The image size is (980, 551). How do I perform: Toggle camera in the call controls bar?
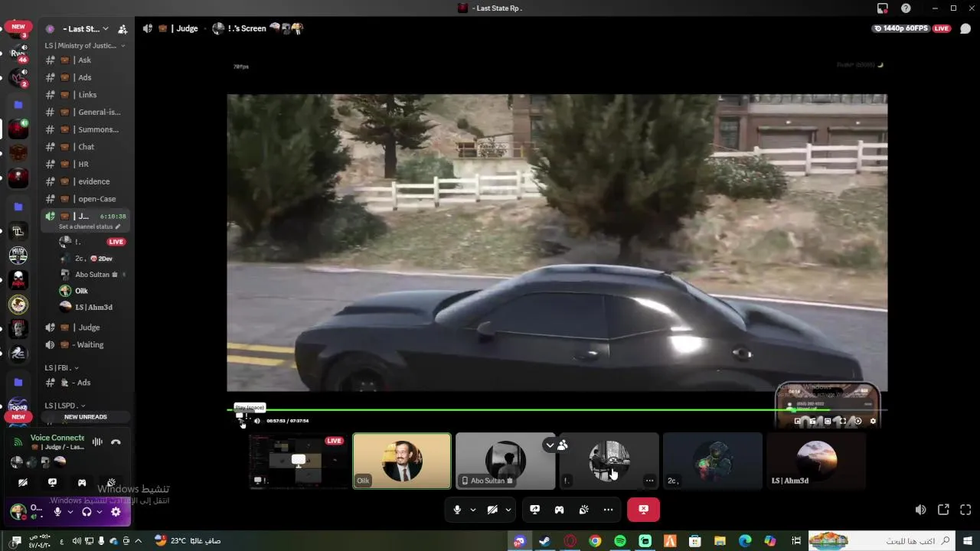coord(492,510)
